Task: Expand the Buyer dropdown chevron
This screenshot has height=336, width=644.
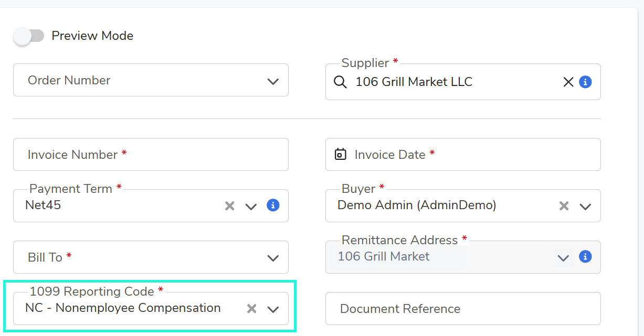Action: coord(585,206)
